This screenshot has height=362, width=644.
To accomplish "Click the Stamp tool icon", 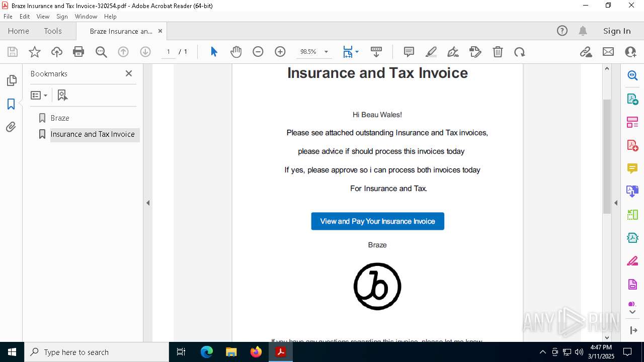I will pos(475,52).
